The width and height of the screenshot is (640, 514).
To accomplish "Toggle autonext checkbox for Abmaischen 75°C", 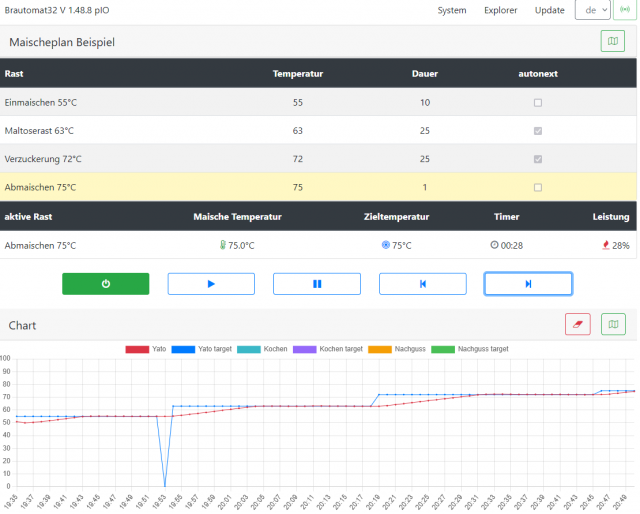I will pos(538,187).
